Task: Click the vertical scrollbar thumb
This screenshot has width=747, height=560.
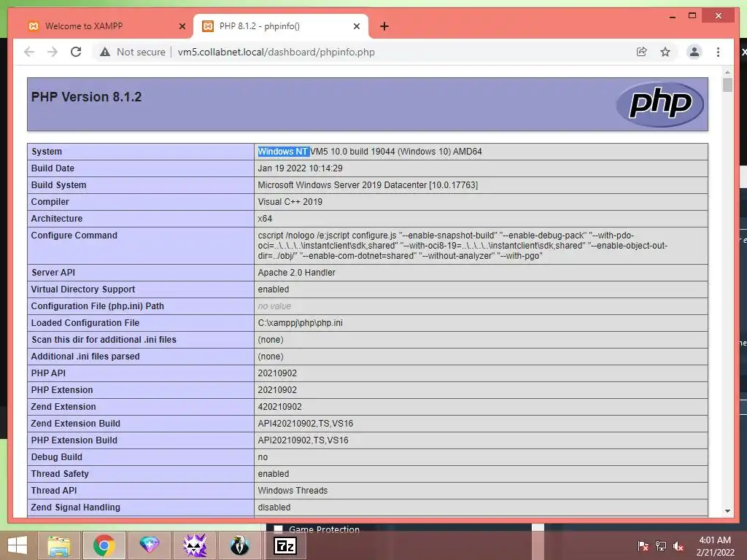Action: pos(727,85)
